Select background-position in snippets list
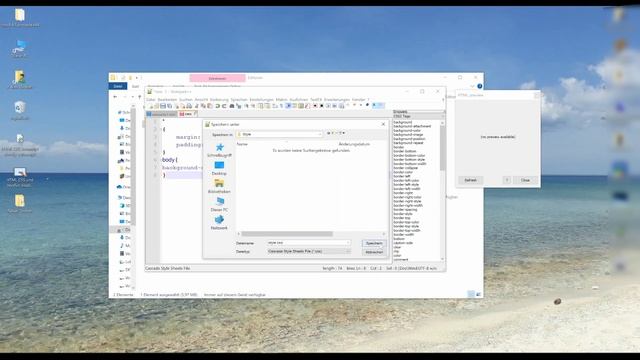640x360 pixels. (409, 139)
